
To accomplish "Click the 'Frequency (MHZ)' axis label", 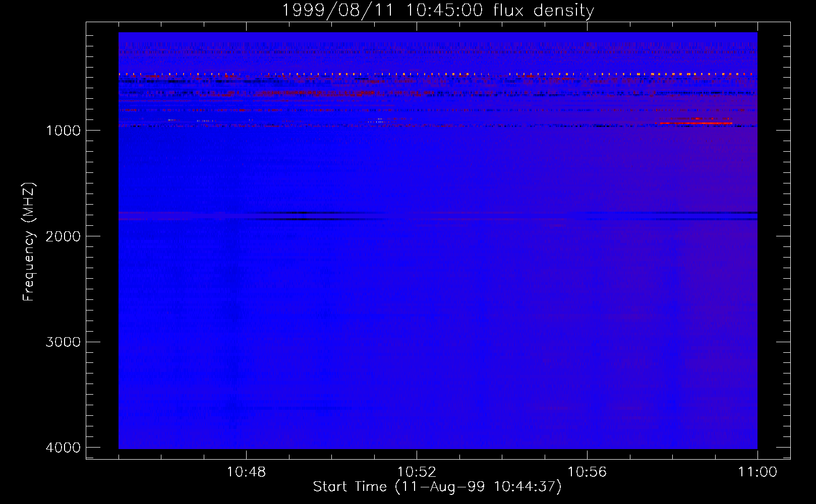I will coord(29,242).
